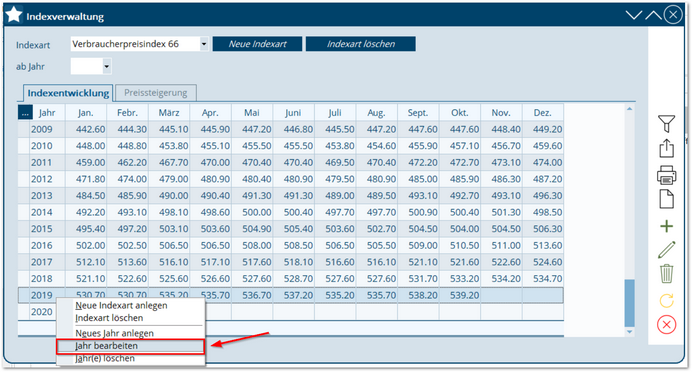692x372 pixels.
Task: Click the Juli column header
Action: [335, 113]
